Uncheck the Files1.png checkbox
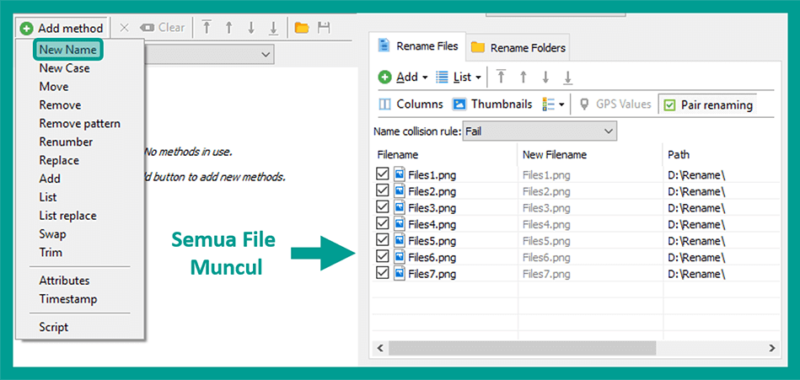 click(382, 175)
